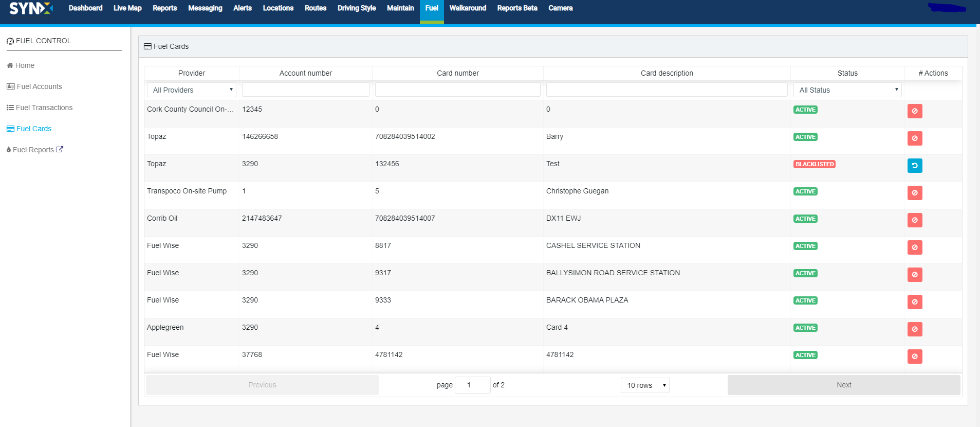Open the Routes menu
Image resolution: width=980 pixels, height=427 pixels.
316,8
